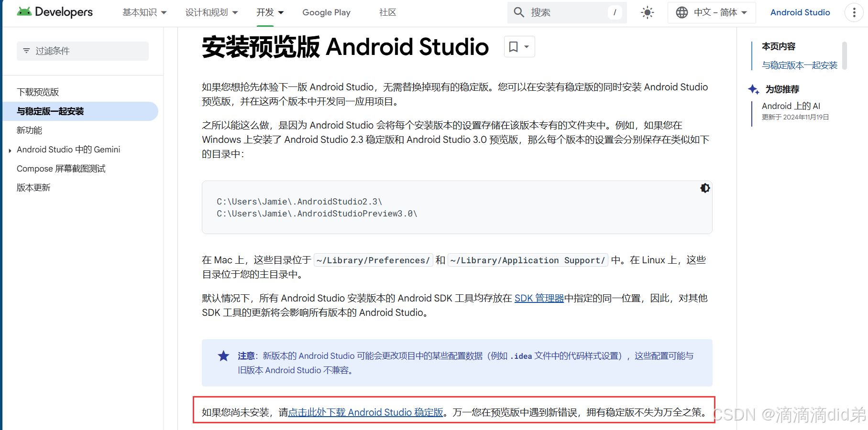Select Compose 屏幕截图测试 in sidebar
The image size is (868, 430).
(61, 169)
